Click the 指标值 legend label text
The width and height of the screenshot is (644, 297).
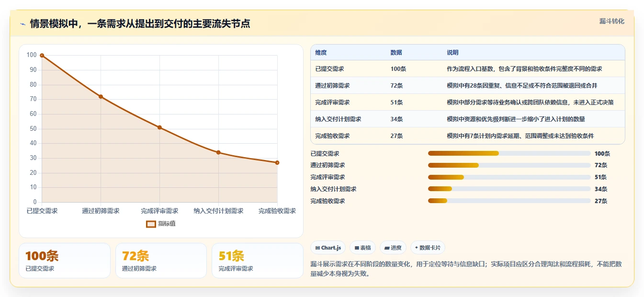(x=167, y=224)
